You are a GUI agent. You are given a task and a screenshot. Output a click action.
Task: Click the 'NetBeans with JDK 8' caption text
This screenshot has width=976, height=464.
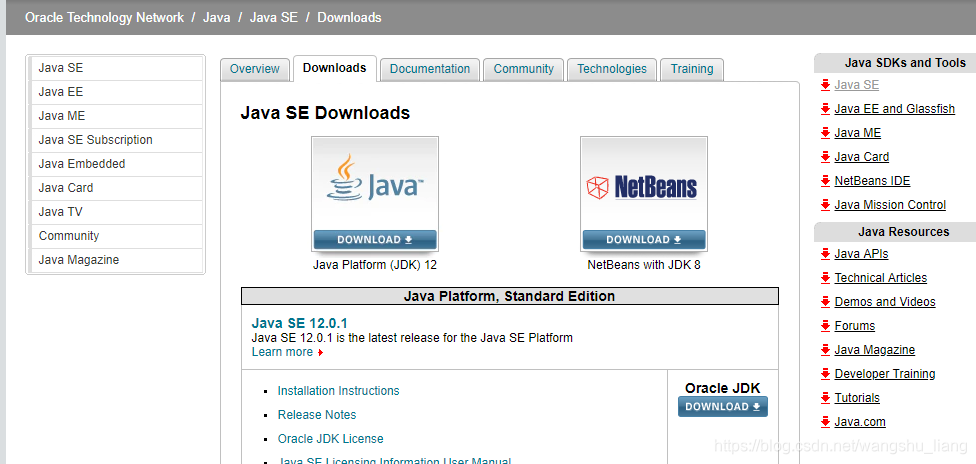pos(644,265)
